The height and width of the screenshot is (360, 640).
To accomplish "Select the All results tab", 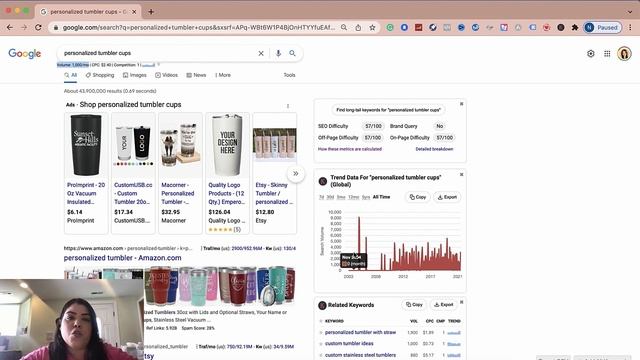I will click(x=70, y=75).
